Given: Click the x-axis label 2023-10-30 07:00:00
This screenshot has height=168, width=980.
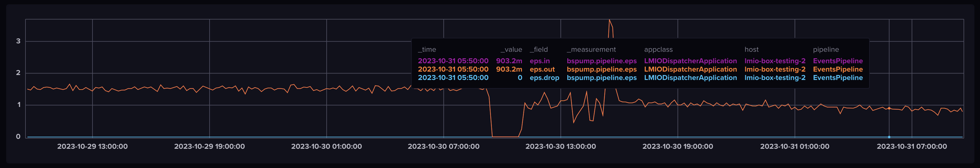Looking at the screenshot, I should (x=444, y=146).
